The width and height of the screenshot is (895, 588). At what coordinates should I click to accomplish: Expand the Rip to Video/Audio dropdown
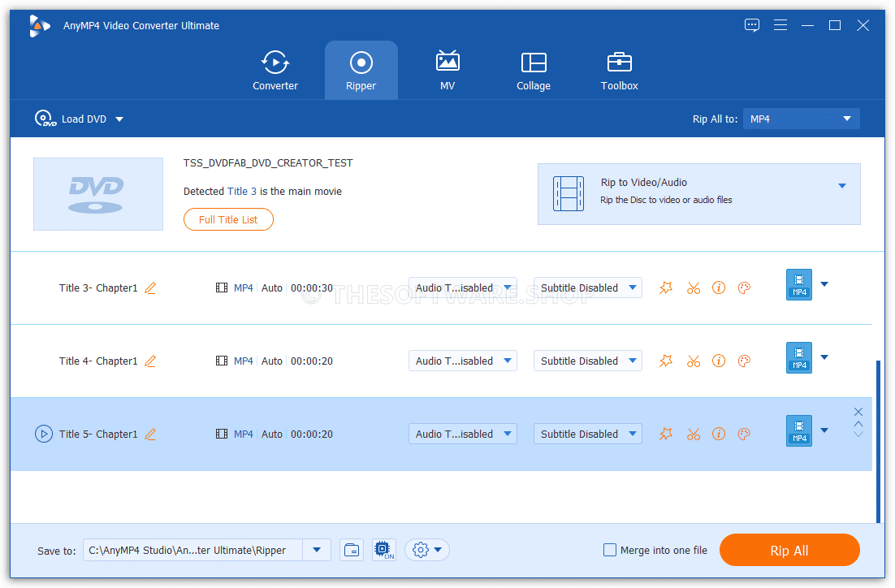pyautogui.click(x=842, y=185)
